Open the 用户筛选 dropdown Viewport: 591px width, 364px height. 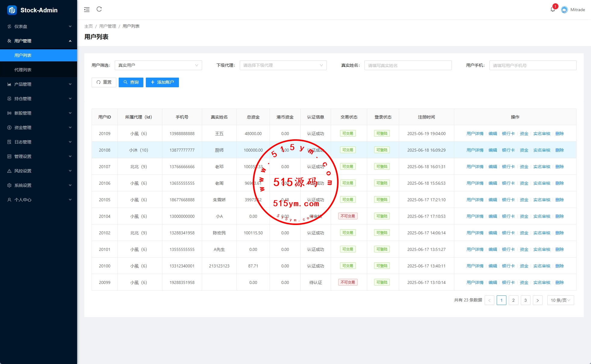pyautogui.click(x=158, y=65)
